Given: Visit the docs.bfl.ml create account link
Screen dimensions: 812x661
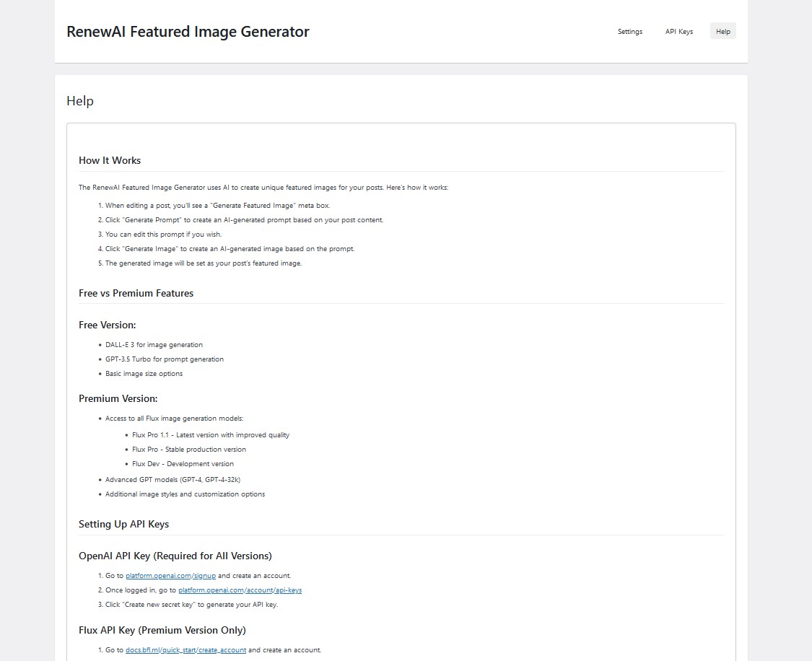Looking at the screenshot, I should point(185,650).
